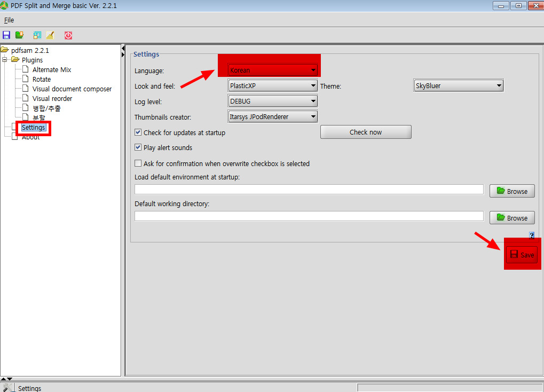Click the red power exit toolbar icon
This screenshot has height=392, width=544.
68,35
